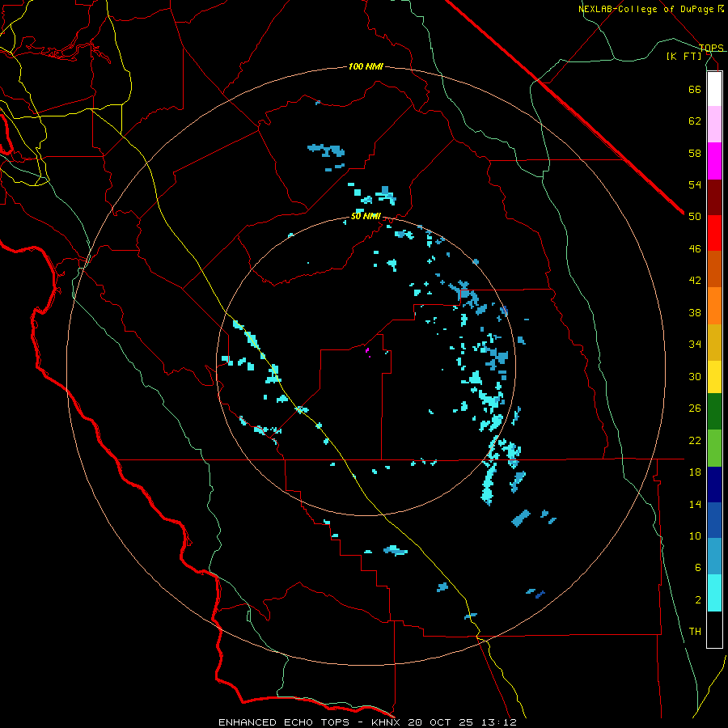
Task: Click the legend value "42"
Action: tap(695, 281)
